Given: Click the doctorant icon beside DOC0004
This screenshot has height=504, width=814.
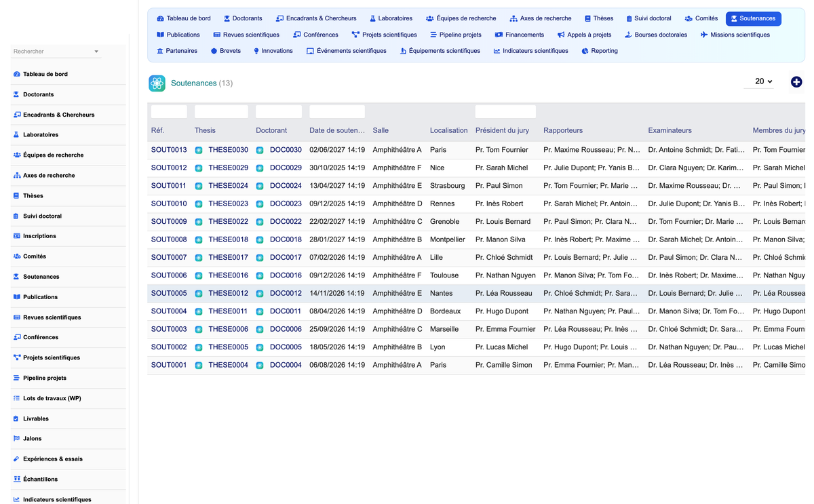Looking at the screenshot, I should pyautogui.click(x=260, y=365).
